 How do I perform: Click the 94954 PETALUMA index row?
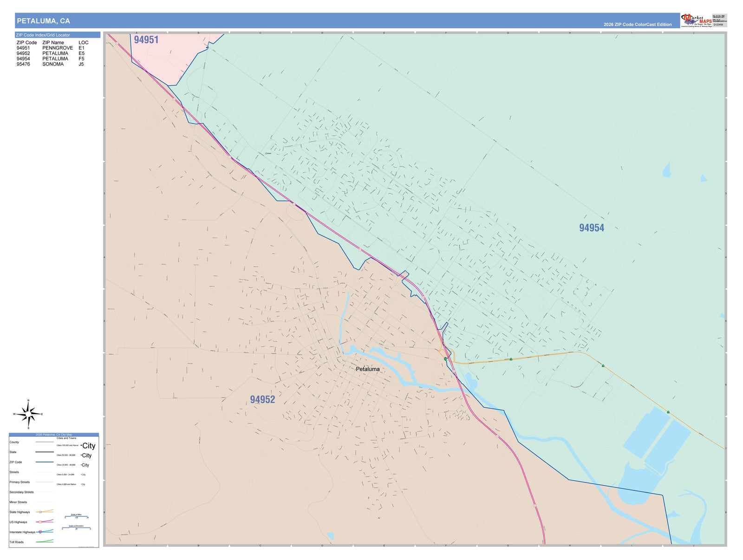click(51, 59)
